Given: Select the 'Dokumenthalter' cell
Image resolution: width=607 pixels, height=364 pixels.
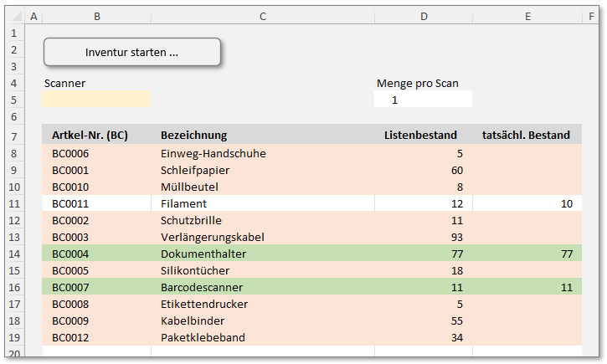Looking at the screenshot, I should point(203,254).
